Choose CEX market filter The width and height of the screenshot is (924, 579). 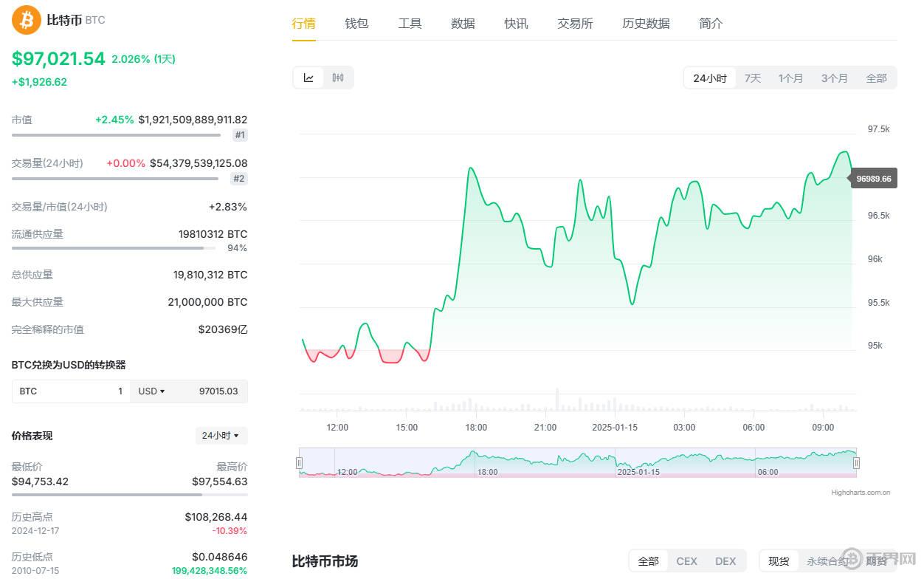[686, 561]
